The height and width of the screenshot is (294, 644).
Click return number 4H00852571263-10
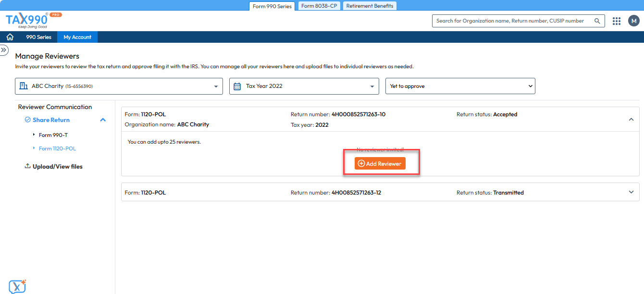[359, 114]
